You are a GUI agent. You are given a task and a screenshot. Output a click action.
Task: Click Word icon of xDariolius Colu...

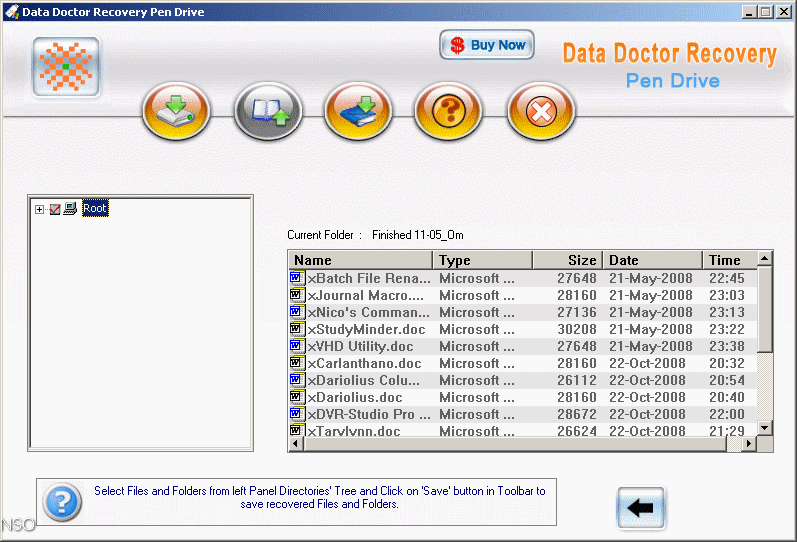[x=297, y=380]
